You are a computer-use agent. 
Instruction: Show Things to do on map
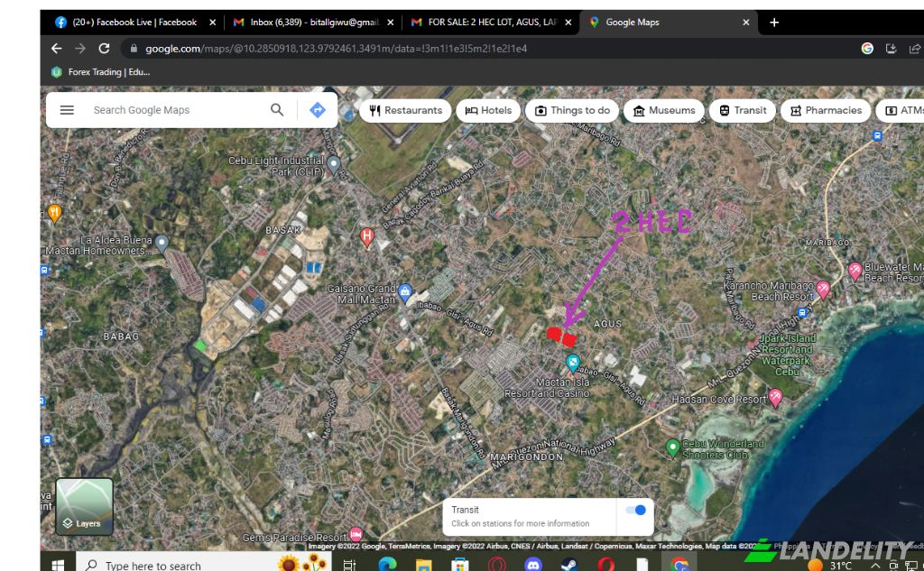(x=572, y=110)
